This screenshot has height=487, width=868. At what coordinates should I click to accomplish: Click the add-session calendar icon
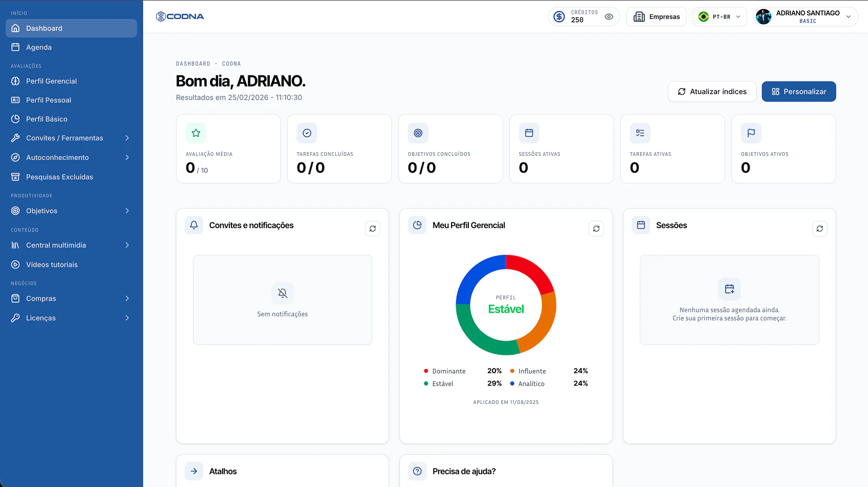(x=729, y=289)
